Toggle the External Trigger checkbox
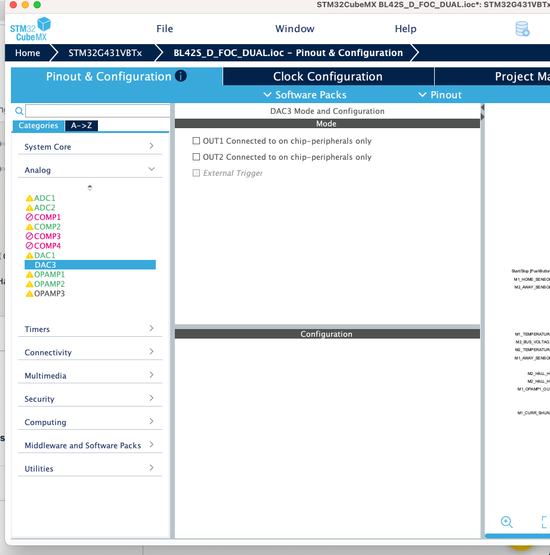The height and width of the screenshot is (555, 550). point(196,173)
